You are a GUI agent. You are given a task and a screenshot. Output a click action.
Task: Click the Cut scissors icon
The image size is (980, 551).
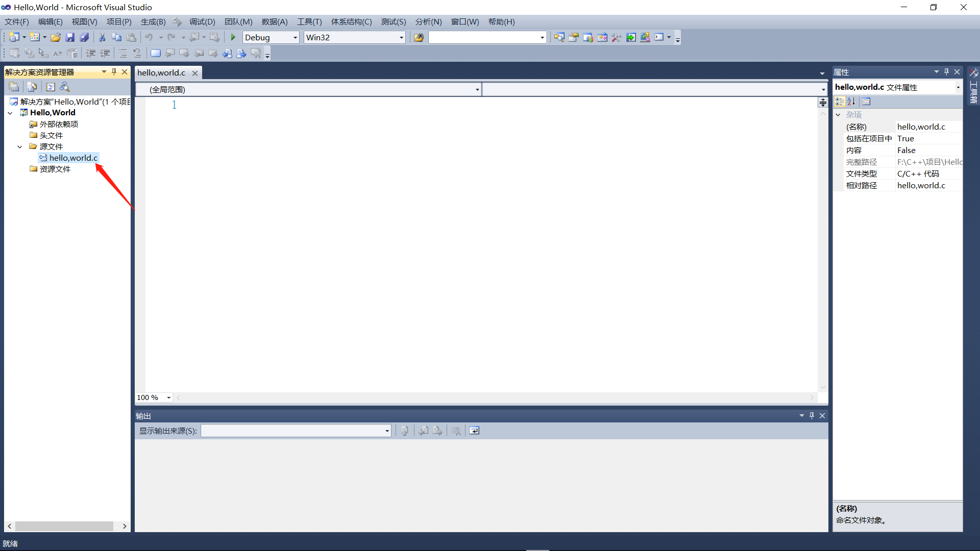pos(102,37)
